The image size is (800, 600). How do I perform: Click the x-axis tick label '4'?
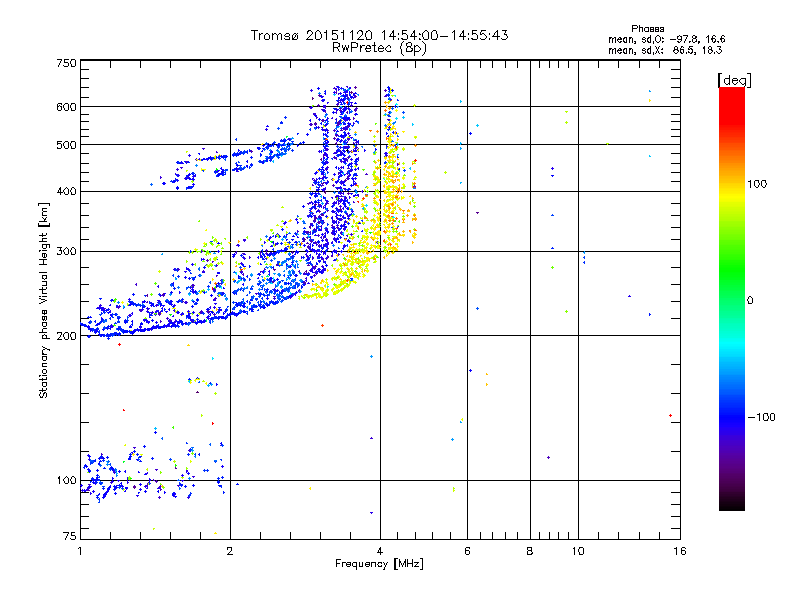pyautogui.click(x=380, y=551)
